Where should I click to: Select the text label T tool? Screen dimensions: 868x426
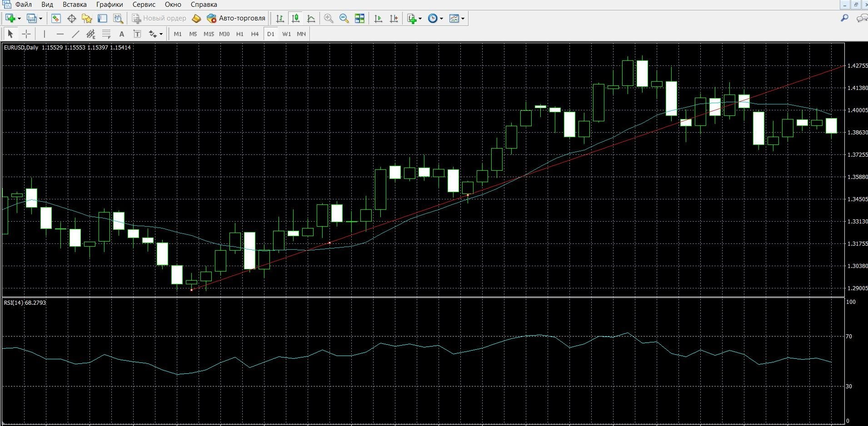[x=137, y=34]
